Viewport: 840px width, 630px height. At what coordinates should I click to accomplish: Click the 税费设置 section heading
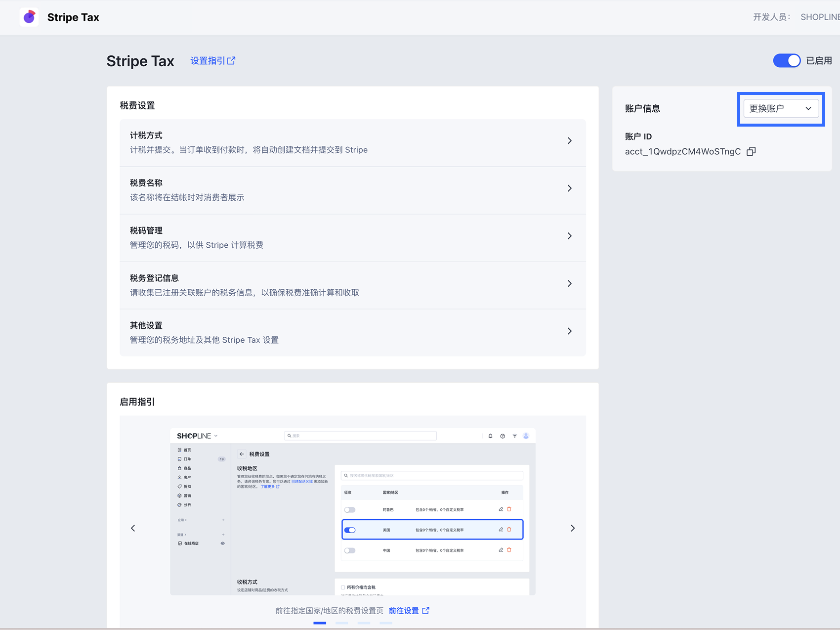(x=137, y=105)
